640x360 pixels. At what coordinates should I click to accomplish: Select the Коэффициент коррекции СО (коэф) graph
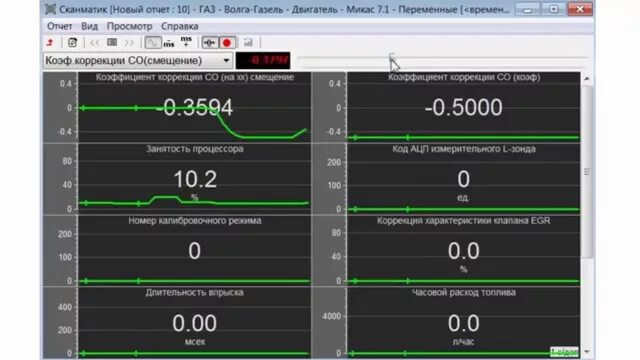tap(446, 107)
